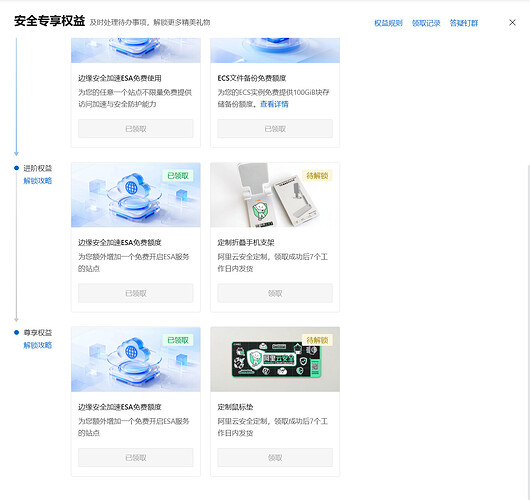
Task: Click the 定制鼠标垫 title
Action: [x=235, y=407]
